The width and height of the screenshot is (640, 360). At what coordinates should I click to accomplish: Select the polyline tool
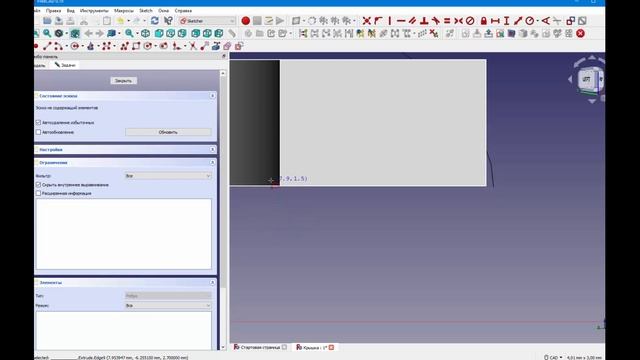[124, 46]
